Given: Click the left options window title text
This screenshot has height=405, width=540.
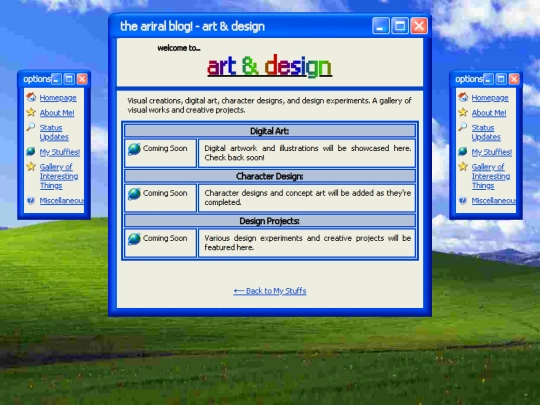Looking at the screenshot, I should (37, 79).
